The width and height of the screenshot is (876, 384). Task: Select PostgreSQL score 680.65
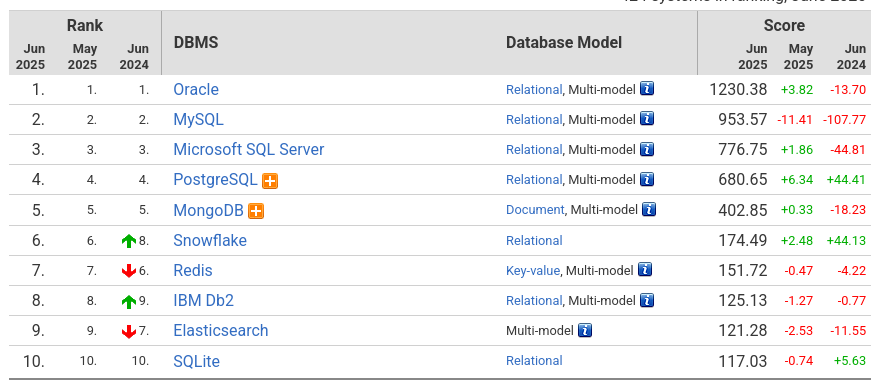[x=742, y=180]
